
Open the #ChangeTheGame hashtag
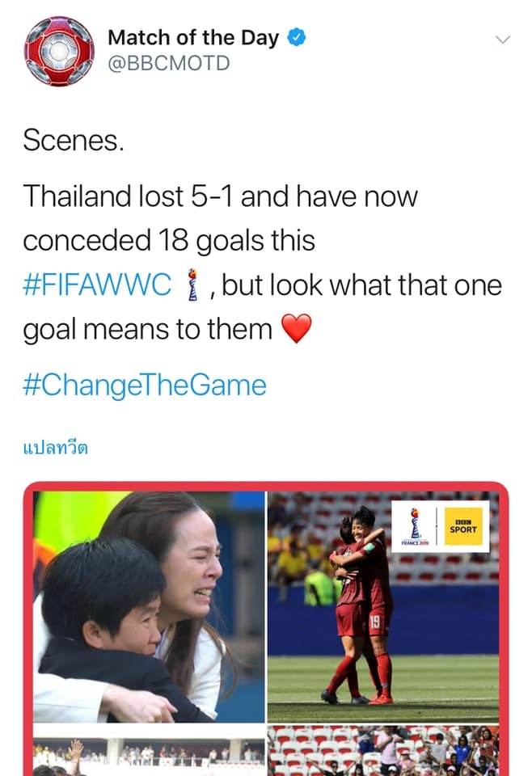(x=145, y=386)
